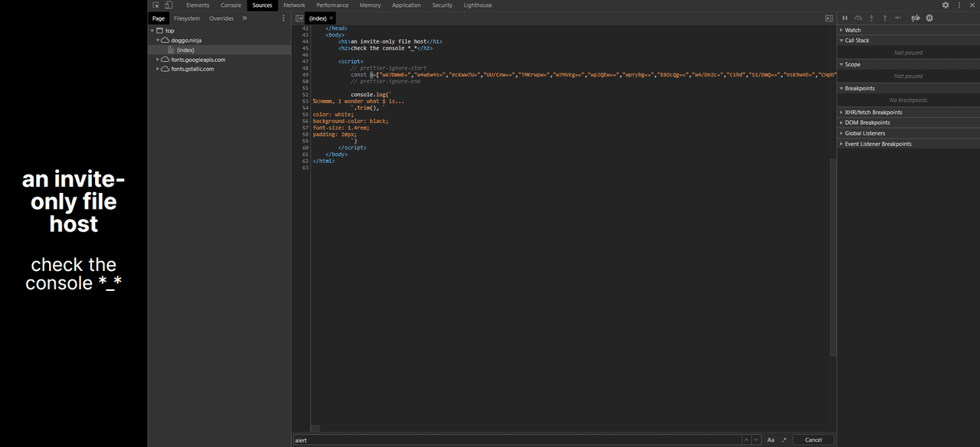Toggle regex option in search bar
Viewport: 980px width, 447px height.
[784, 440]
